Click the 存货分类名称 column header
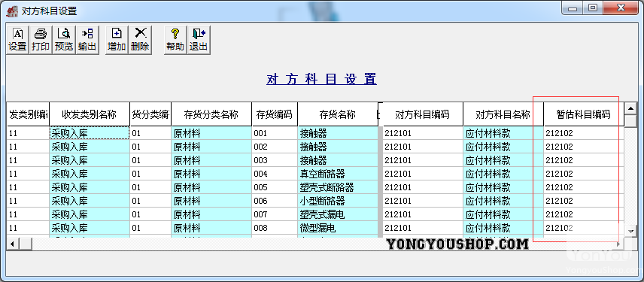Viewport: 644px width, 282px height. (211, 114)
